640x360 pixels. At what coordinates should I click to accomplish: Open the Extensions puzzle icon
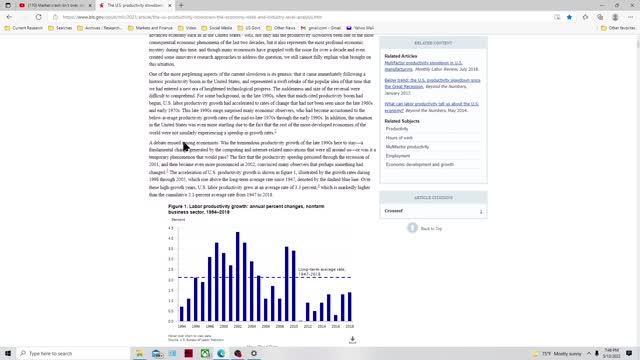pyautogui.click(x=585, y=17)
